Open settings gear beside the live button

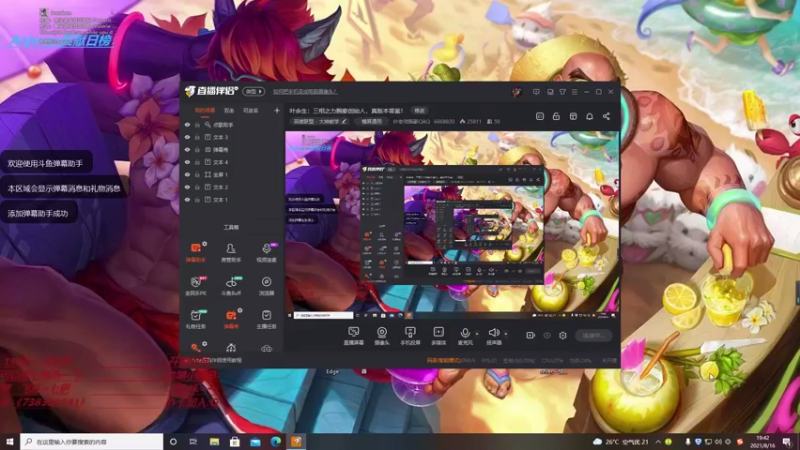[563, 336]
